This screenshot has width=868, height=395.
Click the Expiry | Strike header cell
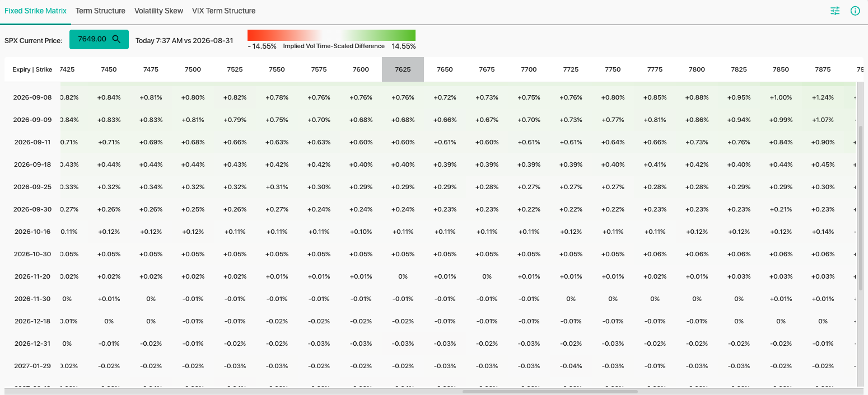click(x=32, y=69)
